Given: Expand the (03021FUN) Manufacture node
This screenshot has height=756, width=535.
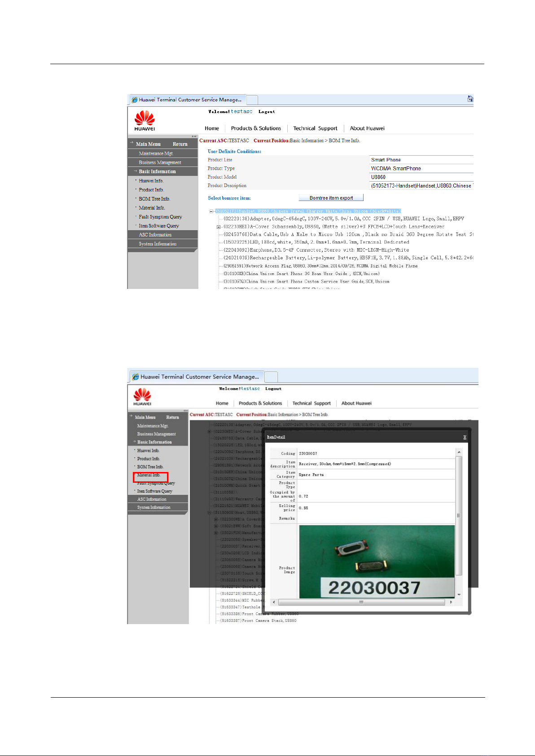Looking at the screenshot, I should 216,533.
